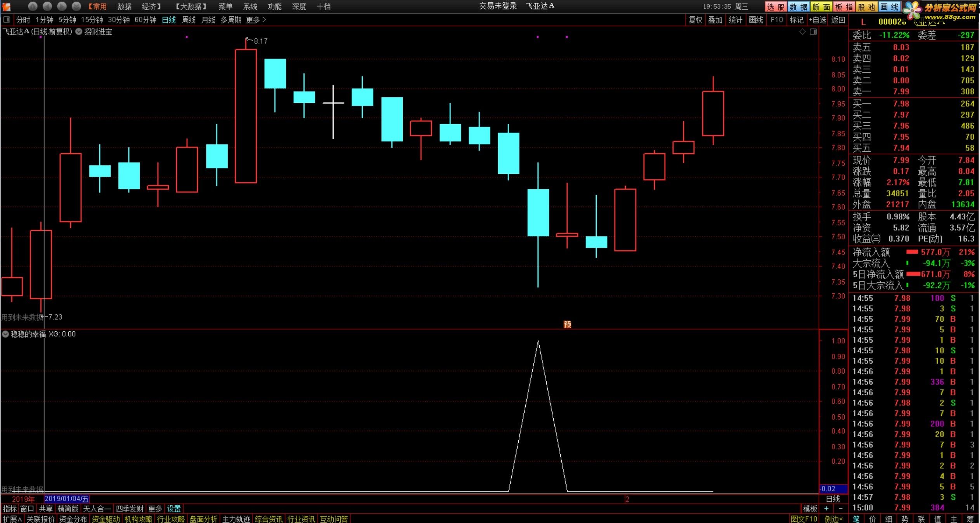Open the 板指 red shortcut button
The height and width of the screenshot is (523, 980).
click(x=844, y=7)
